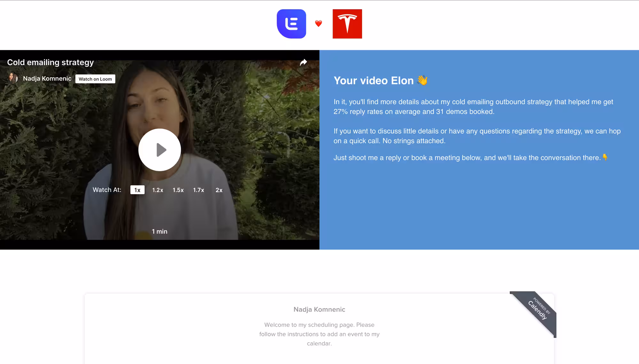Set playback speed to 1.2x
The height and width of the screenshot is (364, 639).
pos(158,190)
